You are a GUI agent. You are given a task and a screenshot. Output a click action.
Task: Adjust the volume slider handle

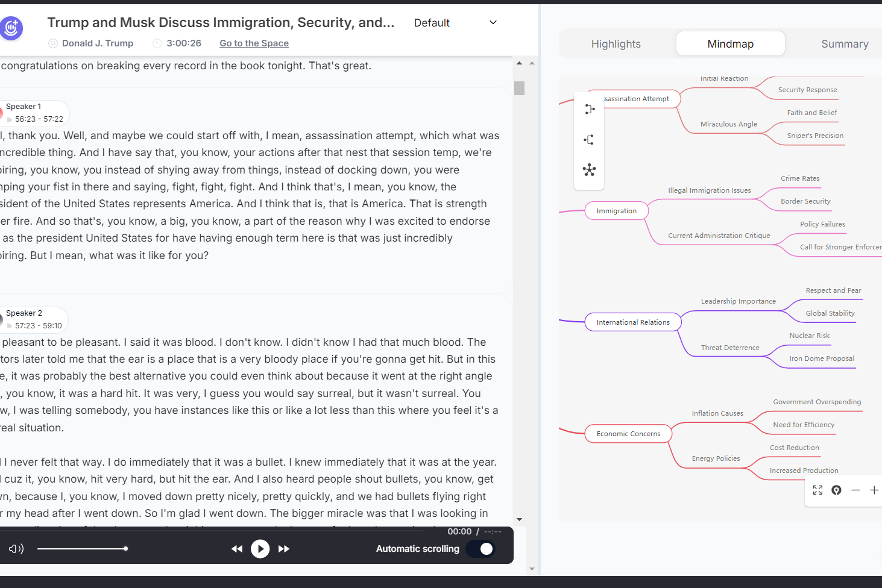(125, 549)
